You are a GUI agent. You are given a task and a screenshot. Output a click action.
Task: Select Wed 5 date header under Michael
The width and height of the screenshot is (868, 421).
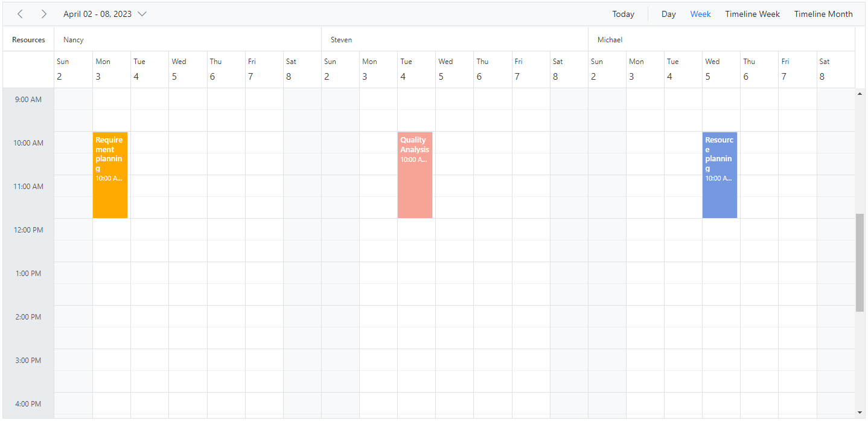(x=721, y=69)
